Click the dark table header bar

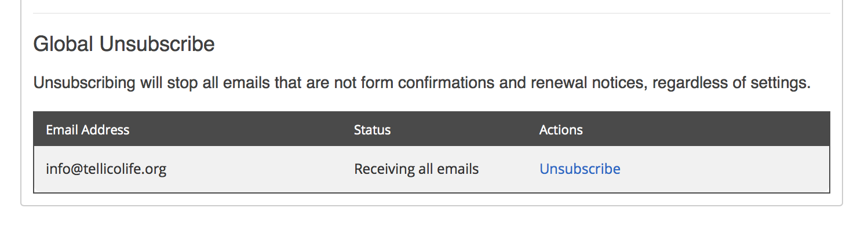coord(432,129)
